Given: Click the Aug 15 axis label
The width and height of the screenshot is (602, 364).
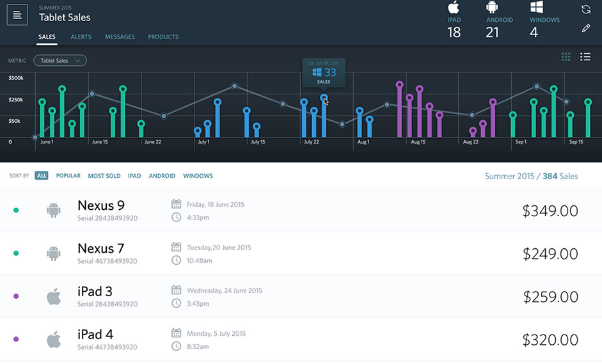Looking at the screenshot, I should [x=418, y=141].
